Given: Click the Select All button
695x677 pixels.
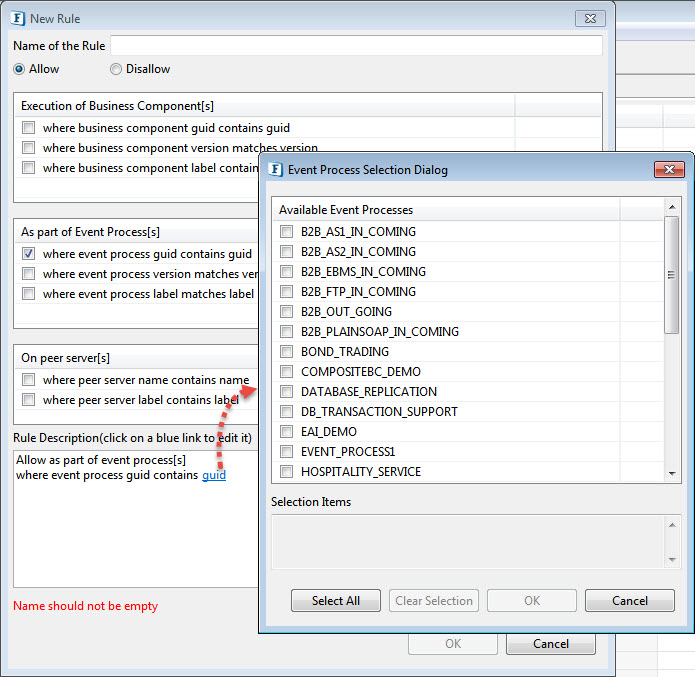Looking at the screenshot, I should [336, 601].
